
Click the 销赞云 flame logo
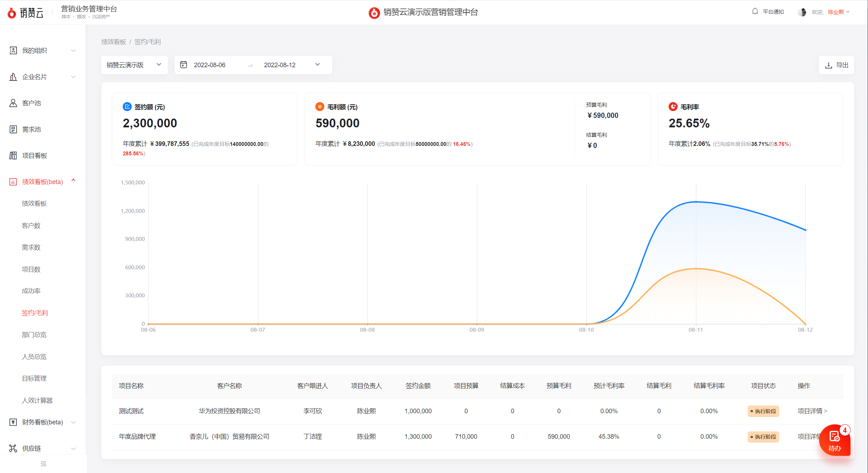click(12, 13)
